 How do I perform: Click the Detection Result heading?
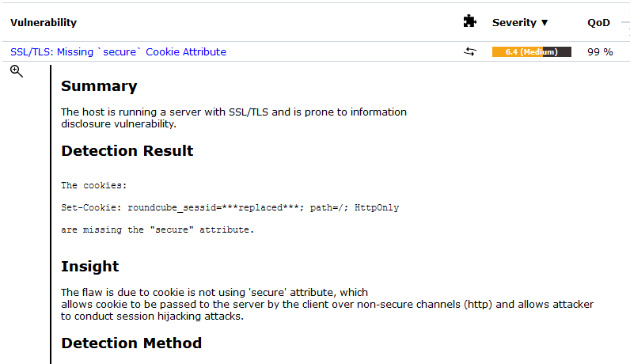coord(127,150)
